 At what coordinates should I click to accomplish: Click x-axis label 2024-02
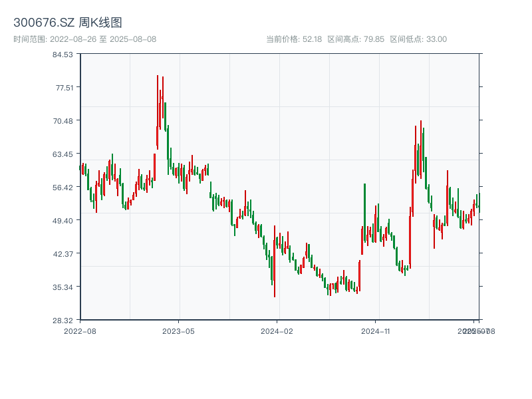[x=277, y=331]
